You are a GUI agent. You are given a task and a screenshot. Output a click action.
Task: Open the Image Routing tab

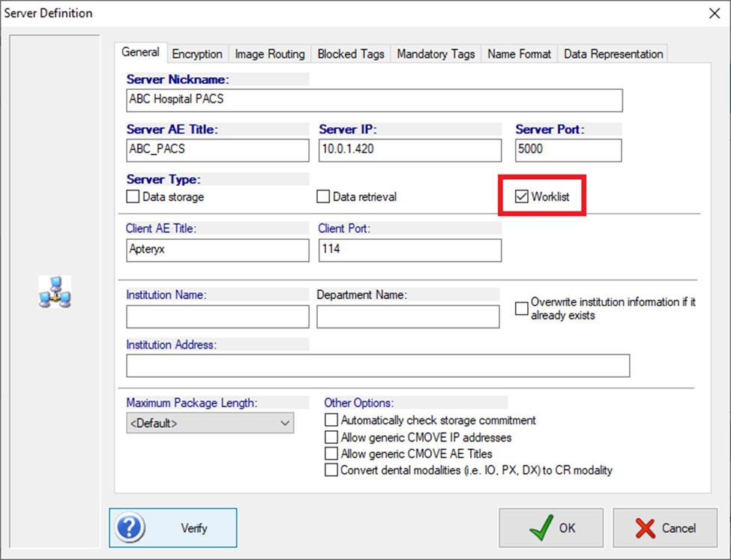(270, 54)
